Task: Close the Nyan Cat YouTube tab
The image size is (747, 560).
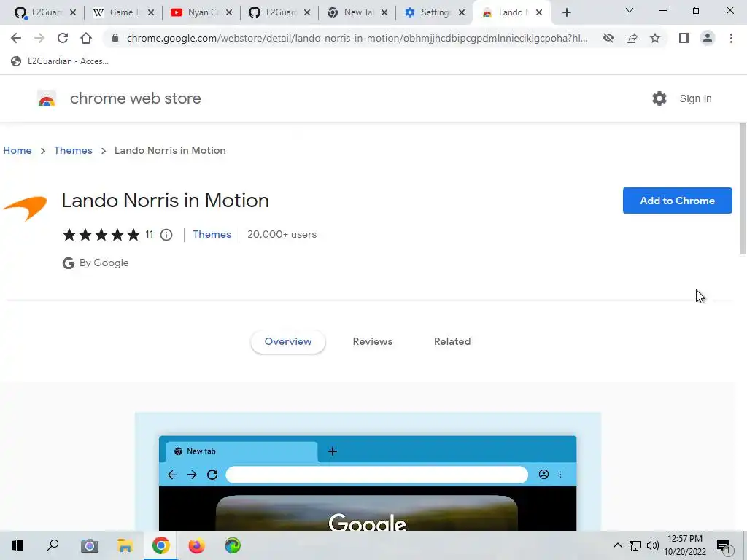Action: (229, 13)
